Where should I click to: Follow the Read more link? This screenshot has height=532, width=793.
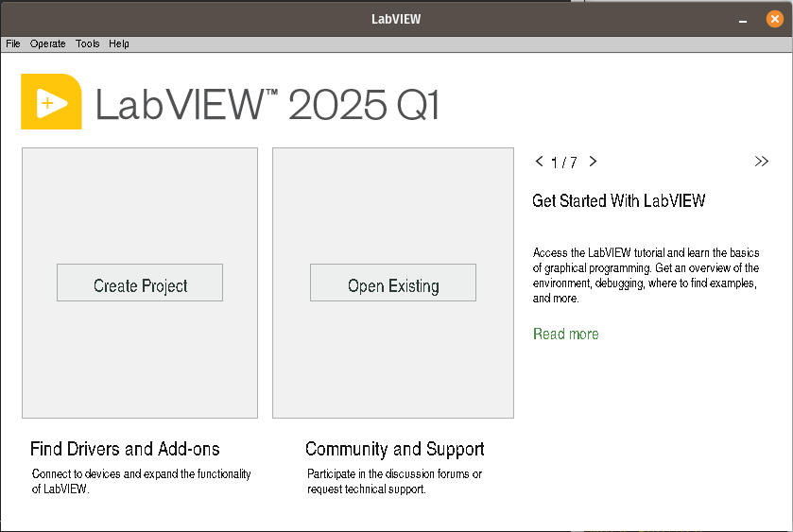[566, 335]
